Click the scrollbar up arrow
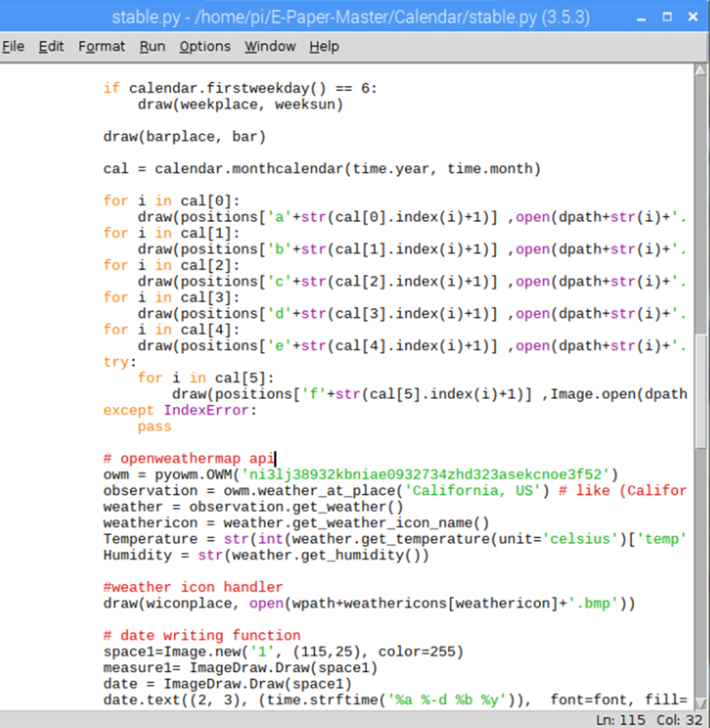Screen dimensions: 710x728 click(x=701, y=72)
